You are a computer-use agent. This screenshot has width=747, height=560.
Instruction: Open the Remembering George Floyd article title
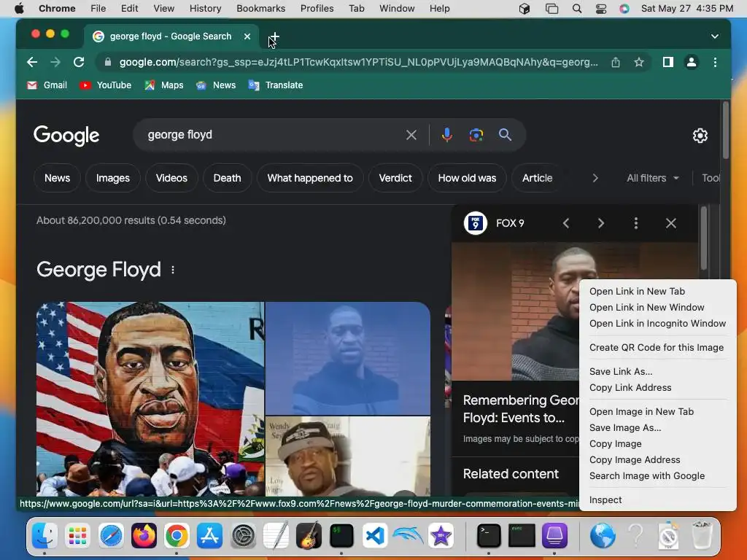pyautogui.click(x=521, y=408)
